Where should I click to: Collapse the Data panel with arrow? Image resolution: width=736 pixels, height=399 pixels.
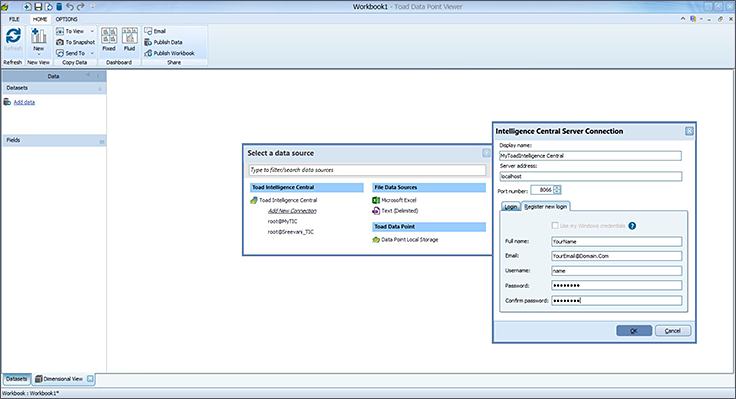(88, 75)
